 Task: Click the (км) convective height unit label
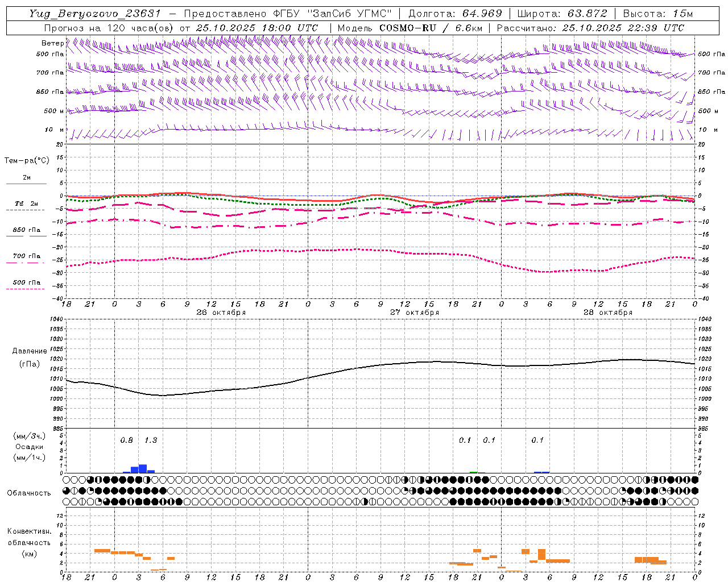tap(29, 554)
